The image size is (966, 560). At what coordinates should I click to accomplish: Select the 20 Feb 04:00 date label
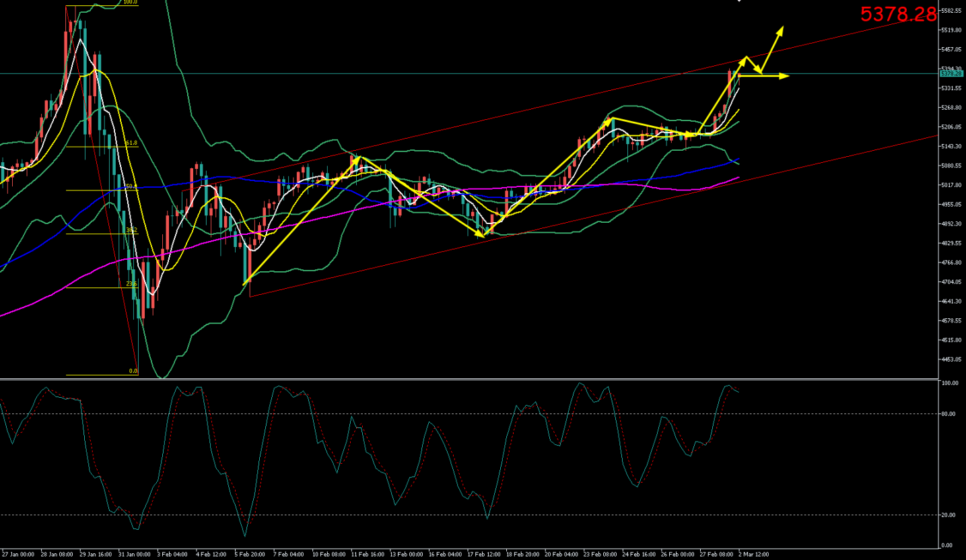point(560,555)
